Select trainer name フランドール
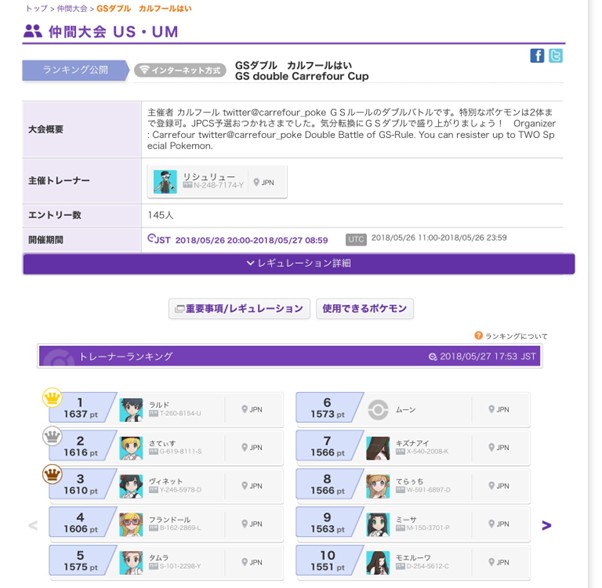This screenshot has width=602, height=588. coord(170,520)
